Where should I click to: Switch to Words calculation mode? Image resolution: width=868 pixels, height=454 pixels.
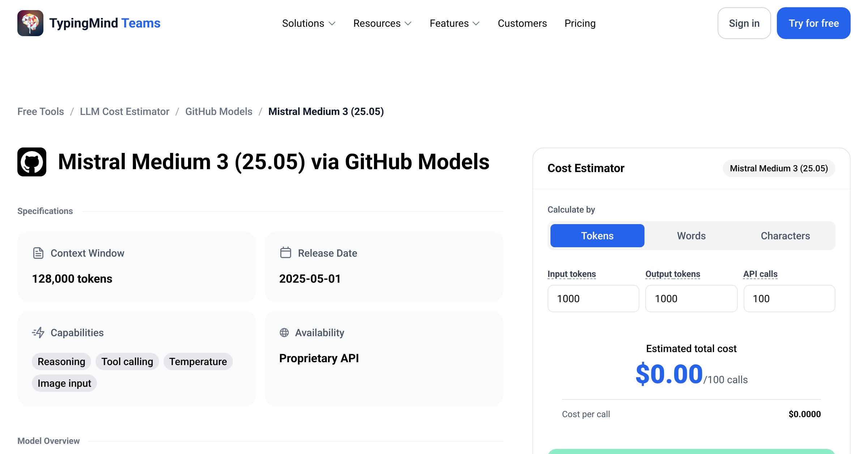[692, 236]
